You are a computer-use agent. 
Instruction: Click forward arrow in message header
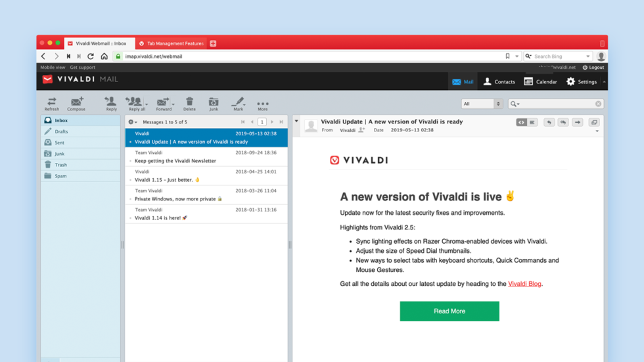(x=578, y=122)
